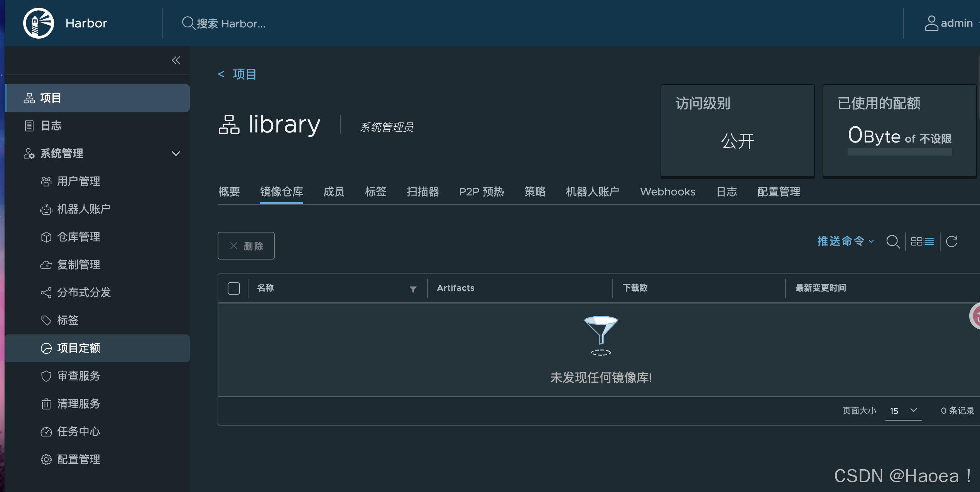Open 项目定额 in the sidebar
Viewport: 980px width, 492px height.
coord(79,348)
